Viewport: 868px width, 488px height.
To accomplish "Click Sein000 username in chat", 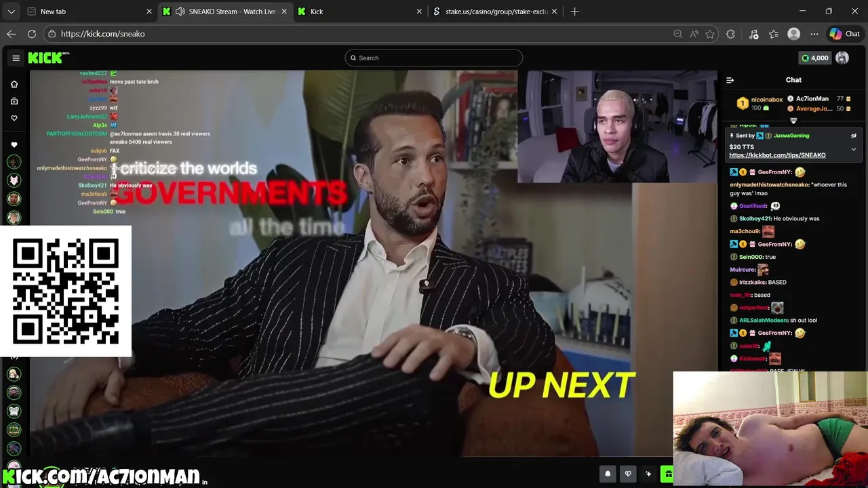I will pos(751,257).
